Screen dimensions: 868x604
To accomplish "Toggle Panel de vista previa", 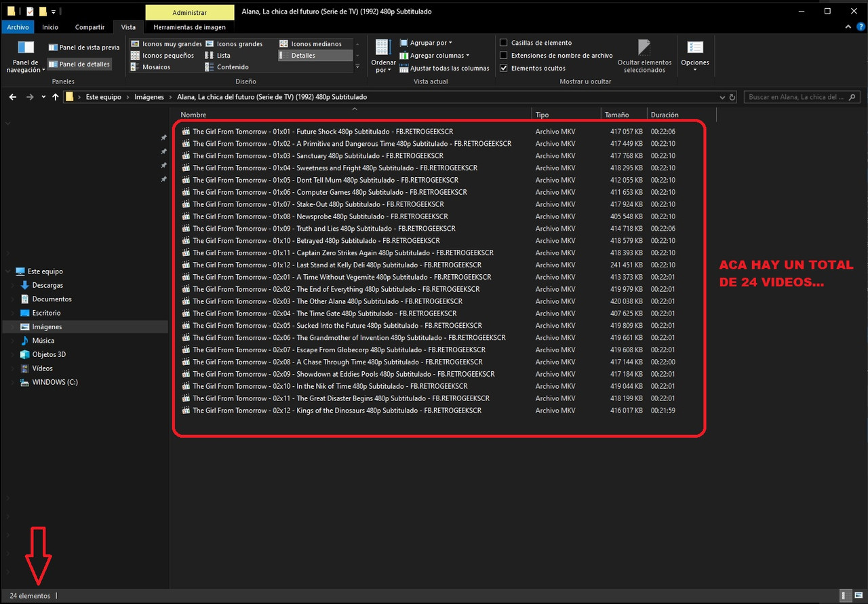I will (x=84, y=48).
